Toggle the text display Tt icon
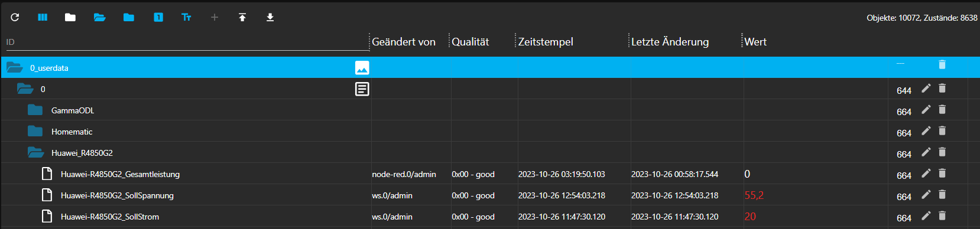The width and height of the screenshot is (980, 229). coord(186,17)
